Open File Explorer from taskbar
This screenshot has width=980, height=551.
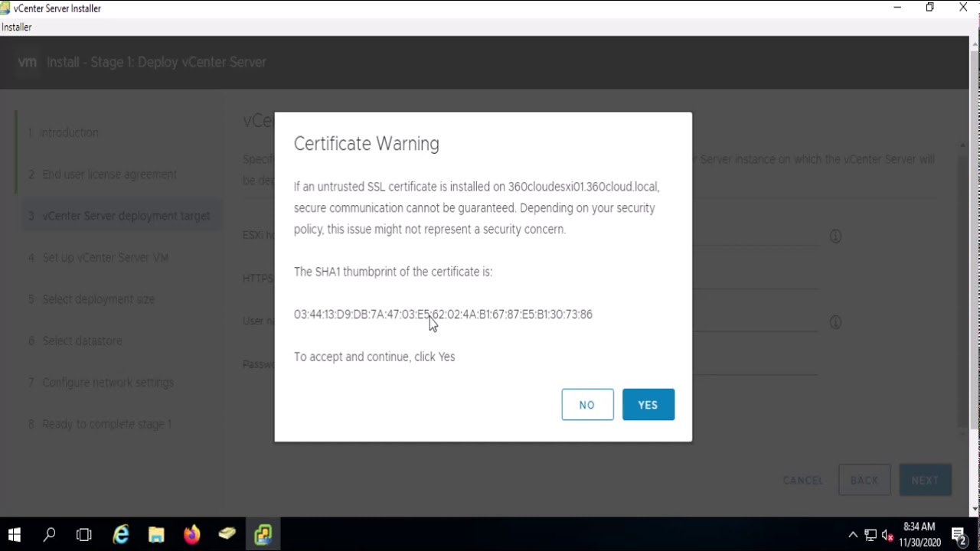coord(156,534)
